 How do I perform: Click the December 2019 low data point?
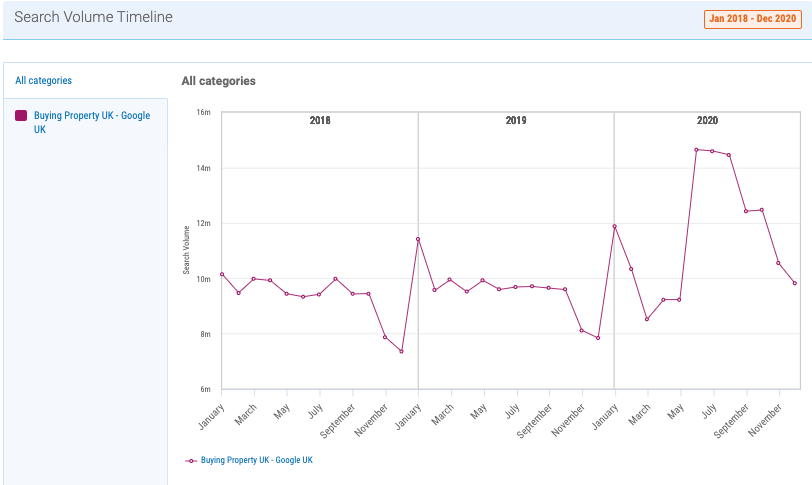coord(598,338)
